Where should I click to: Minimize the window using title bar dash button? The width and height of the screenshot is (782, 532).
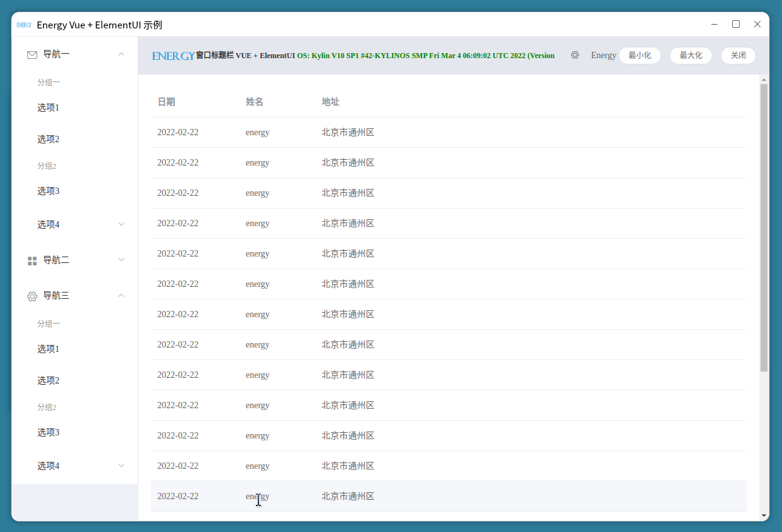coord(714,24)
